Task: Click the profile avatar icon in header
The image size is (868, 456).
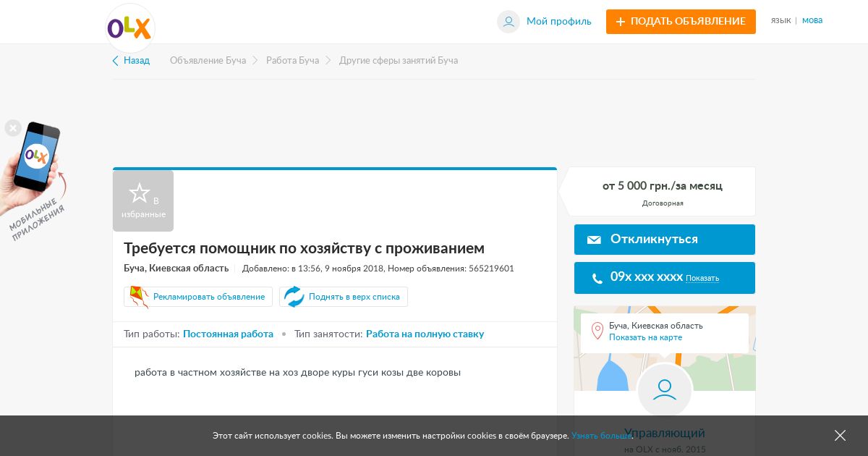Action: pos(509,22)
